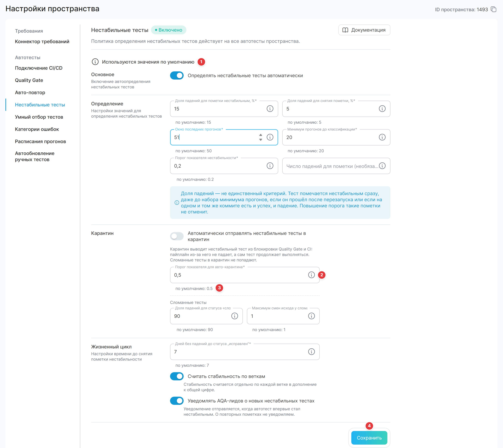Open Коннектор требований settings section

click(42, 41)
